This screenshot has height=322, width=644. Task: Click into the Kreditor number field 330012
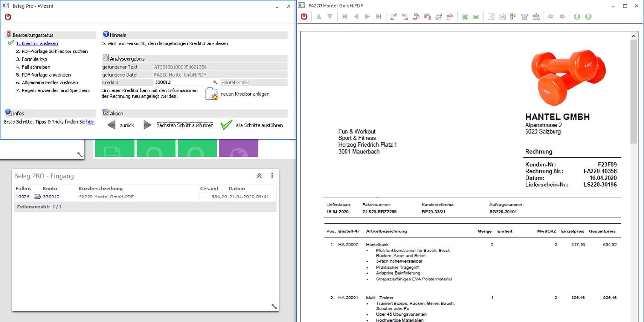click(183, 82)
